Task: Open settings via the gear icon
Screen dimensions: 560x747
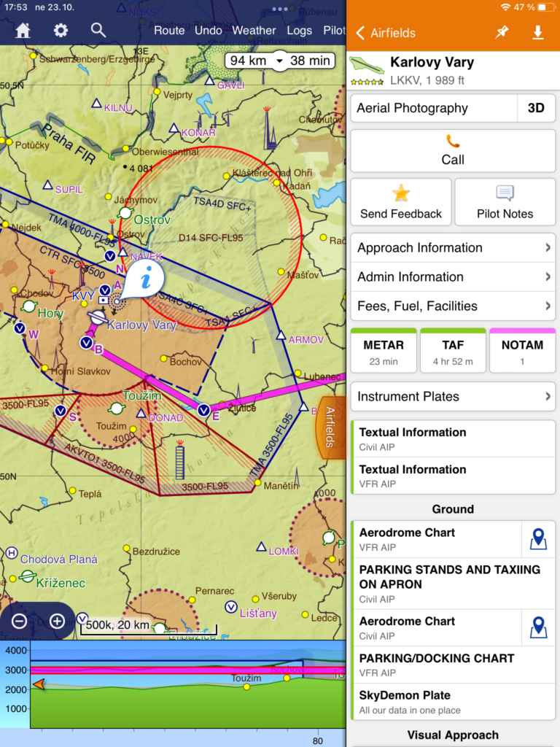Action: 61,31
